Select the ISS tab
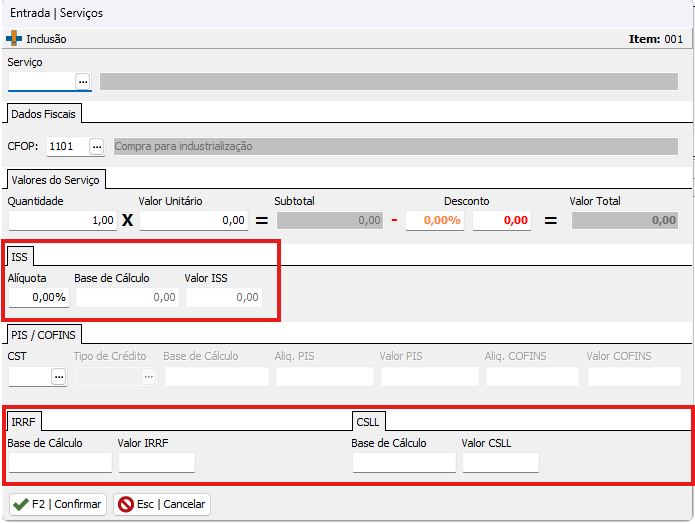This screenshot has width=695, height=524. click(x=20, y=257)
